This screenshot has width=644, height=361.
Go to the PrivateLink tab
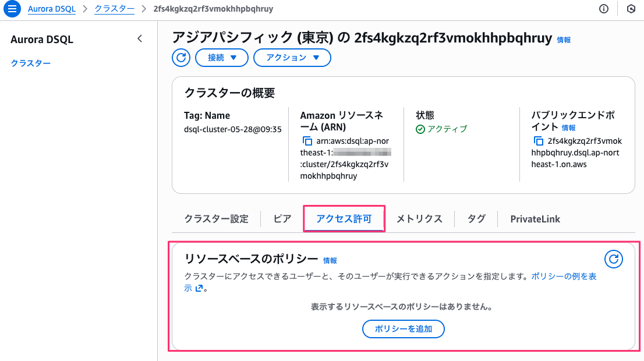coord(535,219)
